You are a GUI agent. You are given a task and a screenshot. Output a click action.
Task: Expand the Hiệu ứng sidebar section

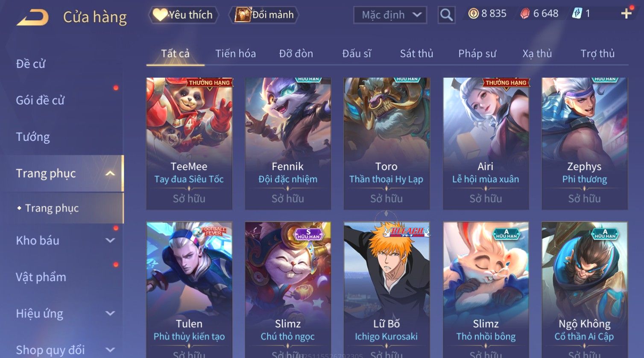point(110,314)
